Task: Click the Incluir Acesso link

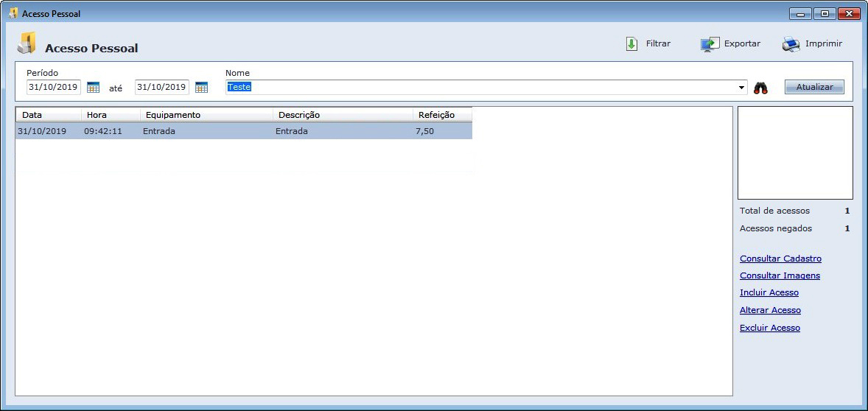Action: 769,292
